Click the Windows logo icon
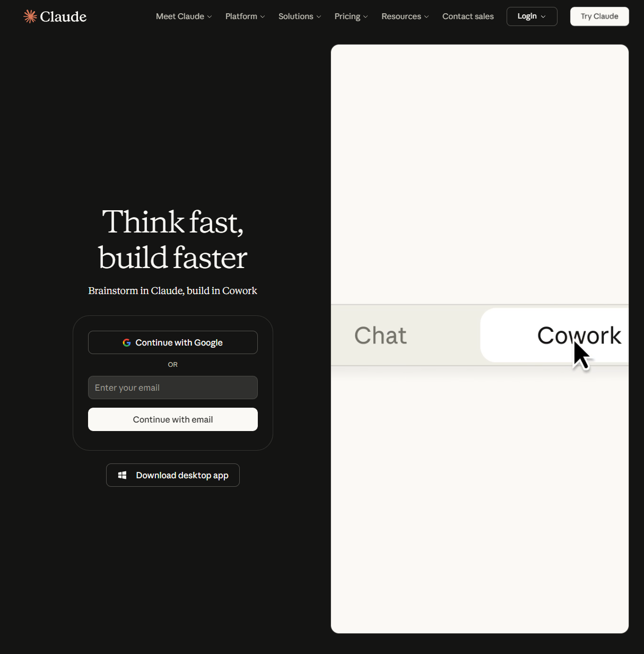The image size is (644, 654). coord(122,475)
